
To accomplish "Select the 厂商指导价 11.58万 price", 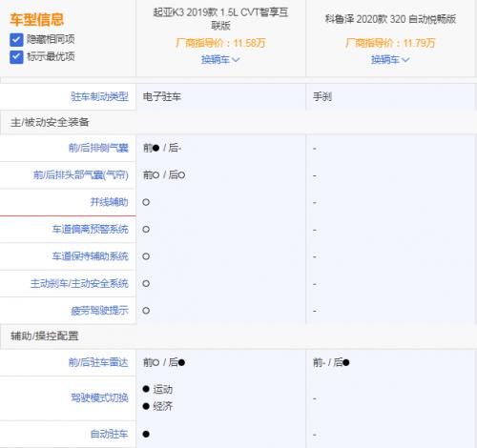I will (220, 43).
